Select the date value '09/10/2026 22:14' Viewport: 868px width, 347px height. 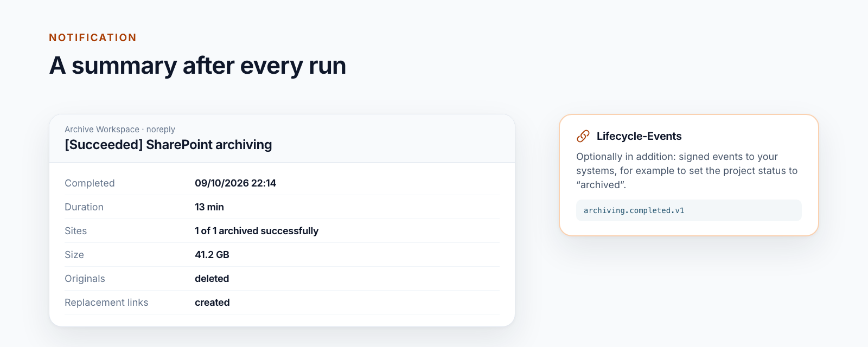pos(235,183)
